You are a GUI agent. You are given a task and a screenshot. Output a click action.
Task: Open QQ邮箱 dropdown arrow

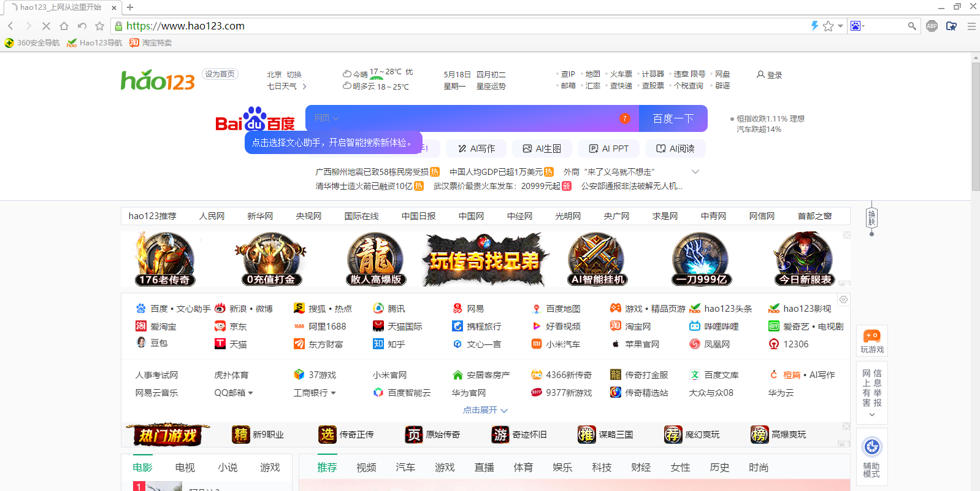point(250,393)
